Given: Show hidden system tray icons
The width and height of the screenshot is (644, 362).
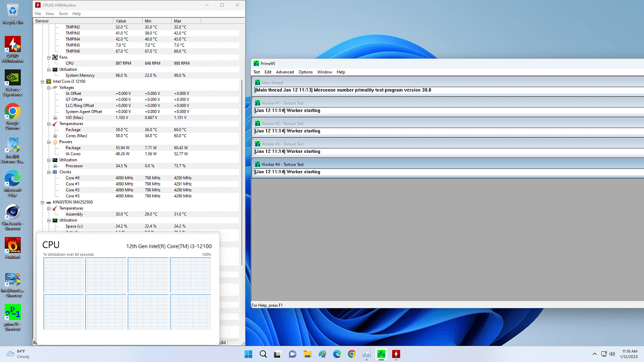Looking at the screenshot, I should [x=594, y=354].
